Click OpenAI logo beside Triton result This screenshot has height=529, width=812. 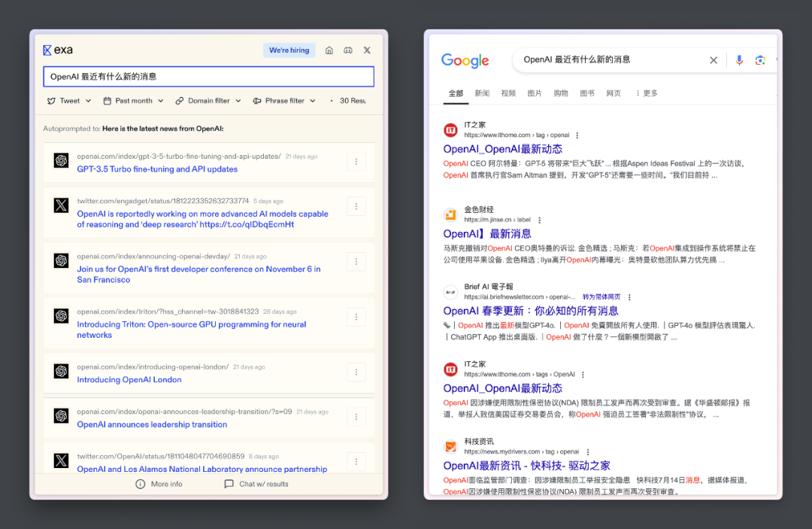[61, 315]
